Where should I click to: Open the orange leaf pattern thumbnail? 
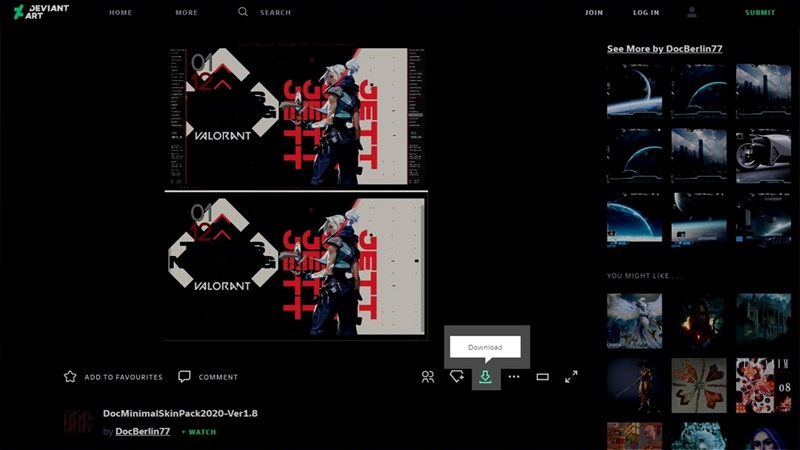coord(699,385)
